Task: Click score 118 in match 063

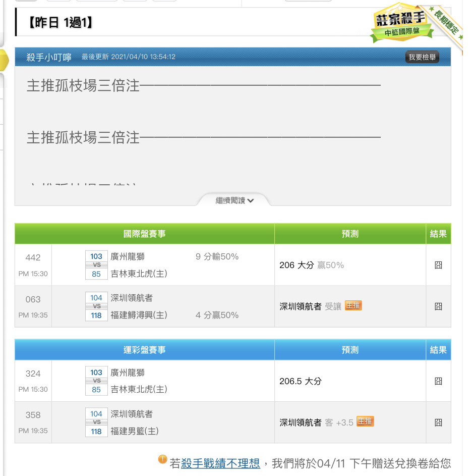Action: pyautogui.click(x=96, y=315)
